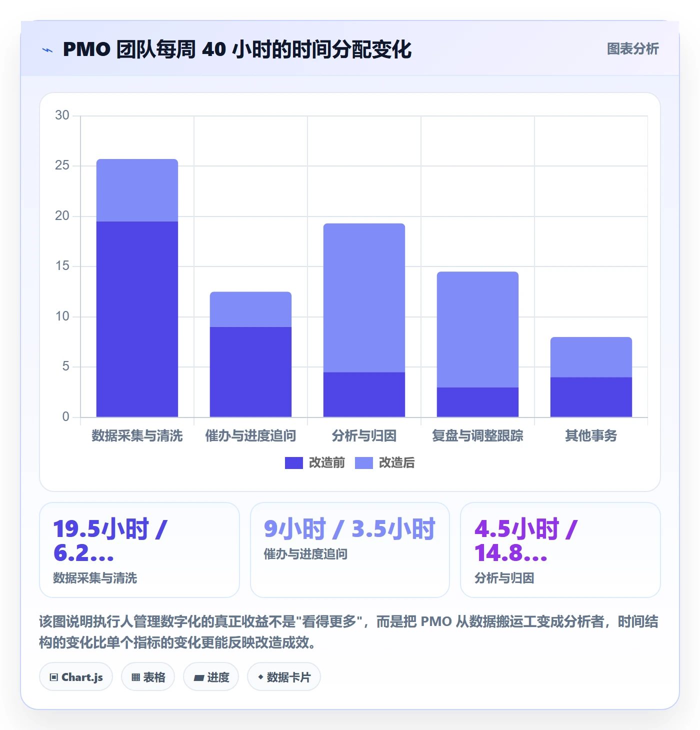The height and width of the screenshot is (730, 700).
Task: Click the 复盘与调整跟踪 x-axis label
Action: [477, 436]
